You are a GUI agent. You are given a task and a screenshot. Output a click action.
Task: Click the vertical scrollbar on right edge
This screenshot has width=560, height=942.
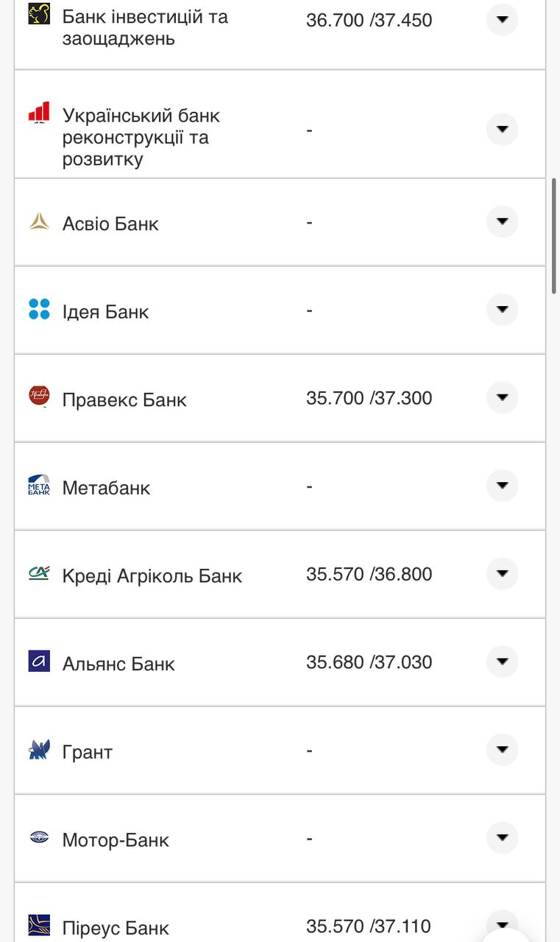[554, 235]
